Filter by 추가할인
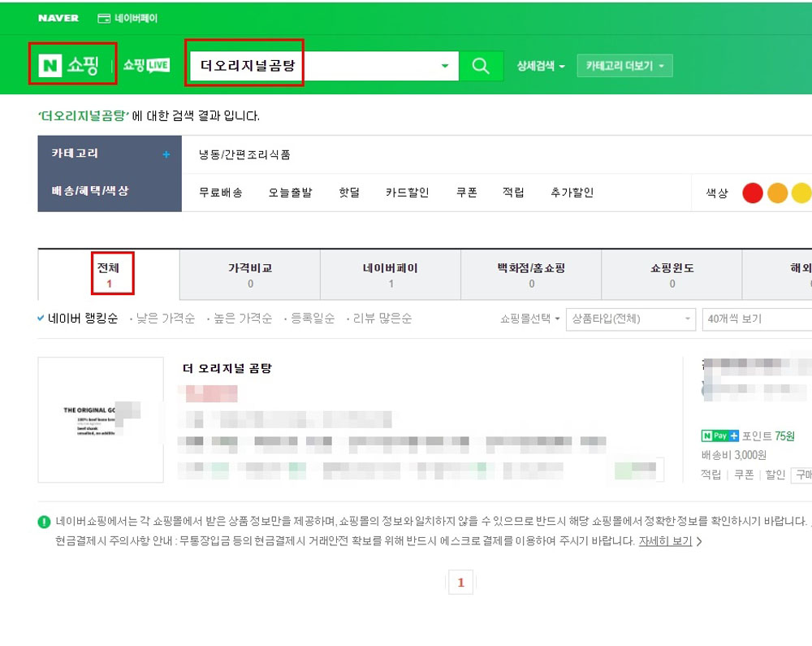Image resolution: width=812 pixels, height=646 pixels. click(572, 193)
